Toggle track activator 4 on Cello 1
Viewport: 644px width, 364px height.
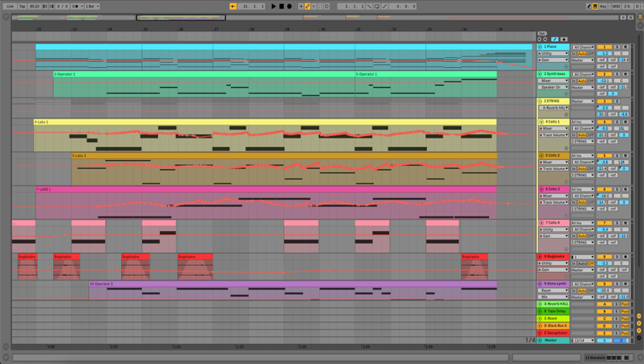click(x=604, y=122)
